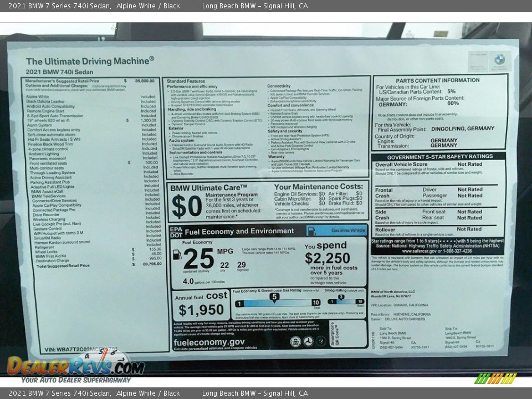Select 'Your Maintenance Costs:' heading
The height and width of the screenshot is (399, 532).
(318, 187)
